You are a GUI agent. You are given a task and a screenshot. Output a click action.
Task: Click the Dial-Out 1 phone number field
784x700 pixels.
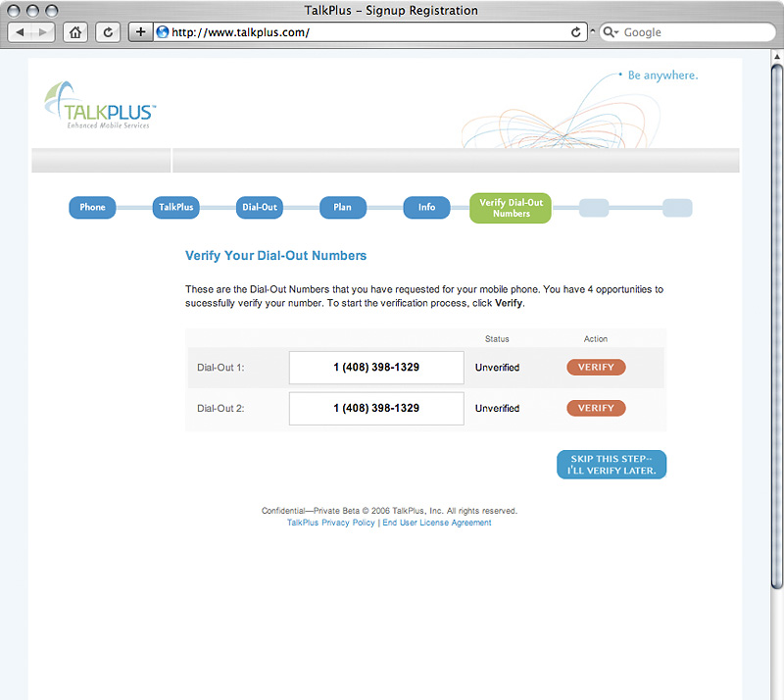point(376,368)
